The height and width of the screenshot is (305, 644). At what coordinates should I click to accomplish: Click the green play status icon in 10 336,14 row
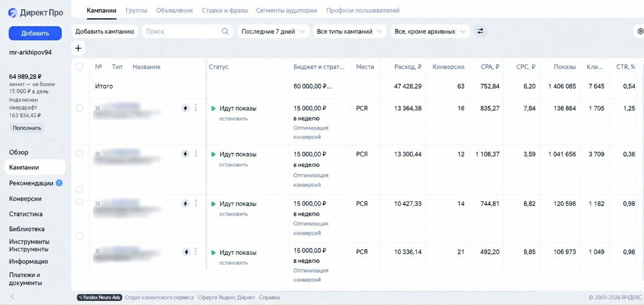(x=213, y=252)
